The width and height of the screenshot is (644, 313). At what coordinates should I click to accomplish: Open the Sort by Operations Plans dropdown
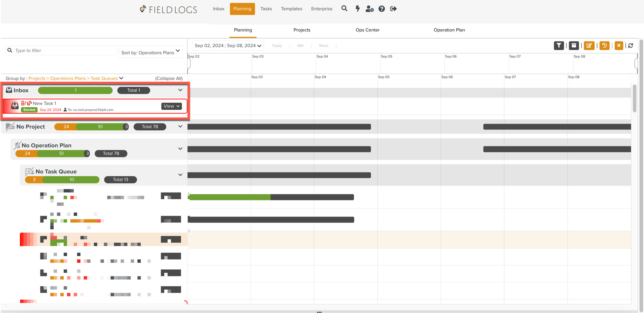point(150,52)
